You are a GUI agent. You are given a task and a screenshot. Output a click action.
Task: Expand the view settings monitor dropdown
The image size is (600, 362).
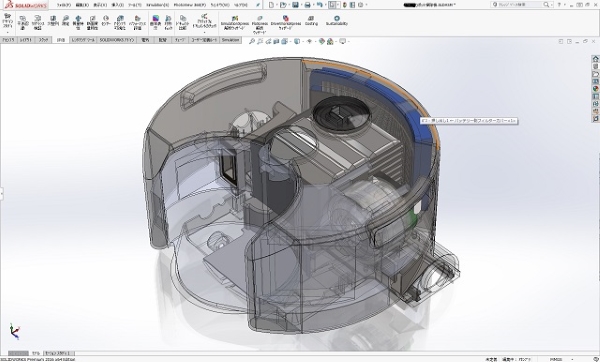pyautogui.click(x=348, y=41)
